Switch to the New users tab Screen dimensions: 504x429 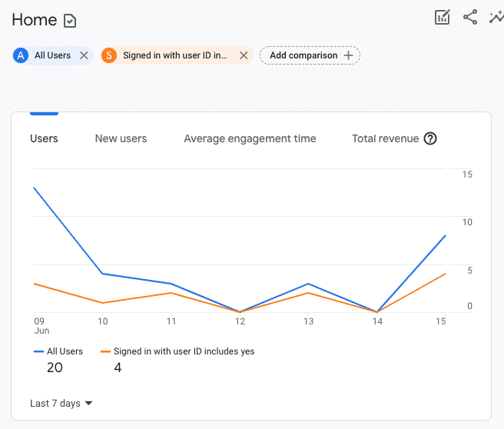[121, 138]
